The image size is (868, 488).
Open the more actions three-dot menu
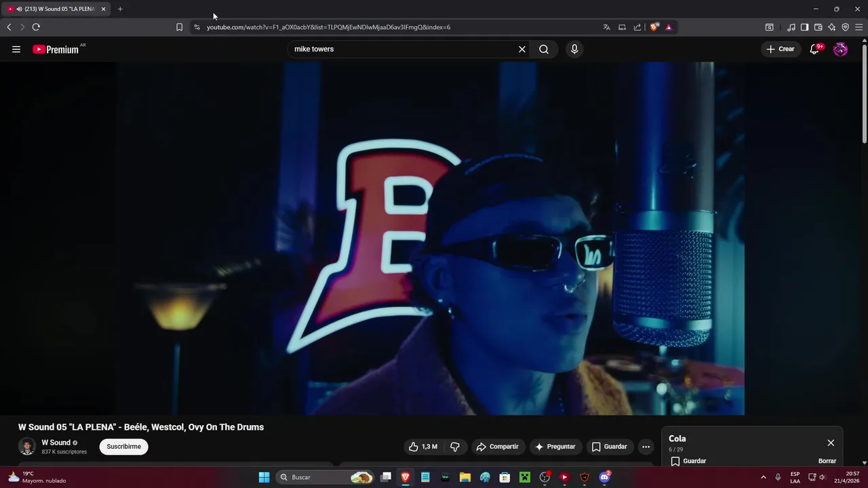click(646, 447)
